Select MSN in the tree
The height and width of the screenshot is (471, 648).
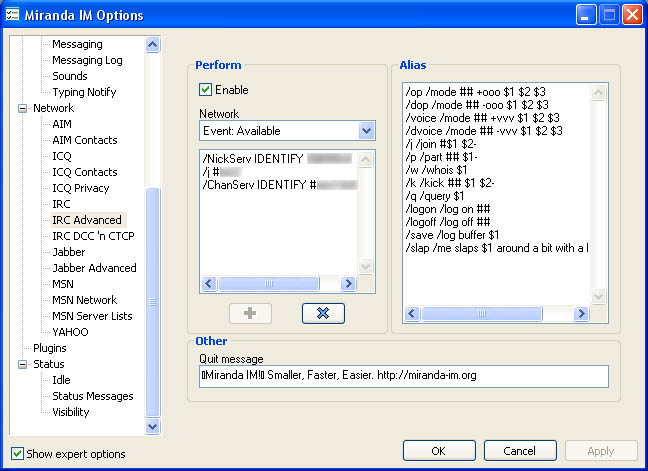[x=63, y=284]
